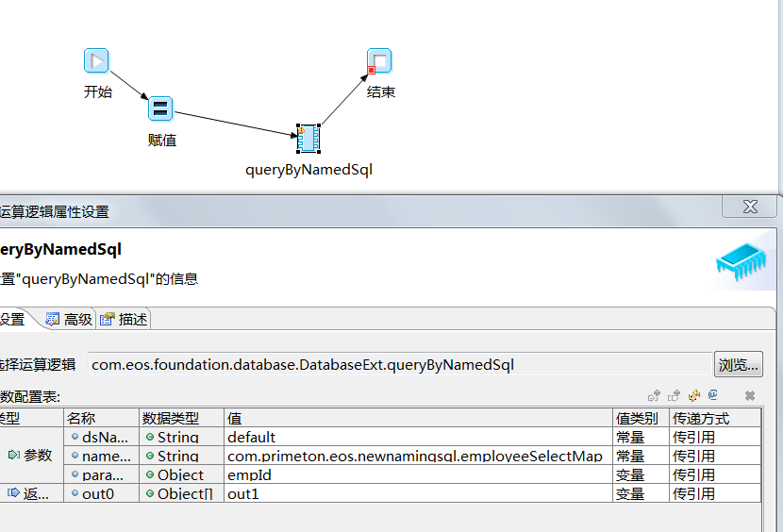
Task: Select the queryByNamedSql logic node icon
Action: coord(308,139)
